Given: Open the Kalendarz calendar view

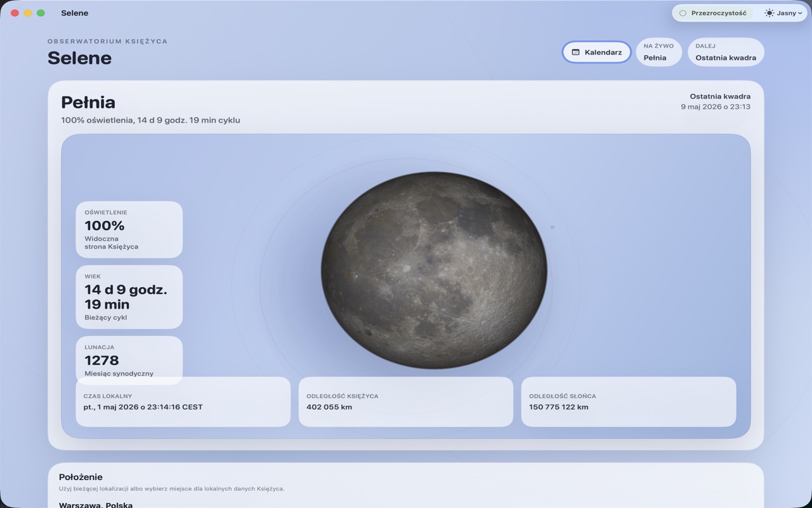Looking at the screenshot, I should click(x=596, y=52).
